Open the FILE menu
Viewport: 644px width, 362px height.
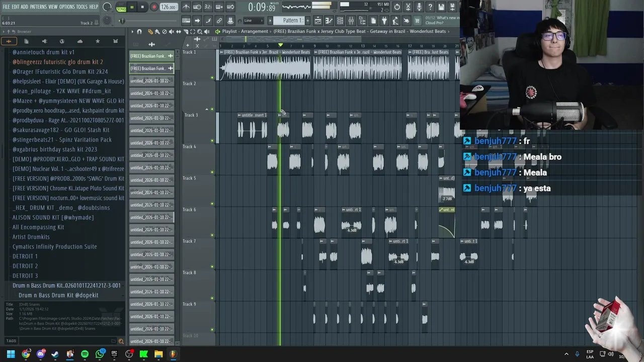point(6,7)
